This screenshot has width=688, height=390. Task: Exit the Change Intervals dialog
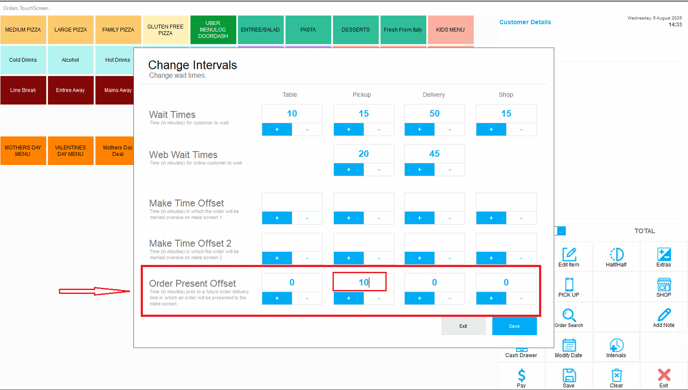pos(463,326)
